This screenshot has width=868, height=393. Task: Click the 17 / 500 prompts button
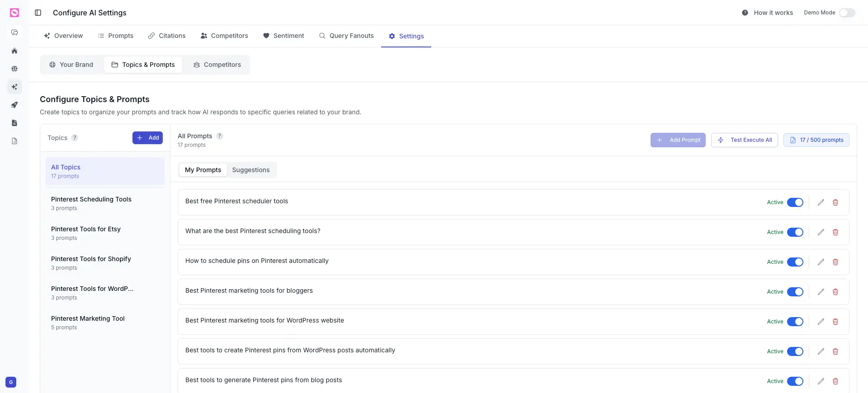pyautogui.click(x=816, y=140)
